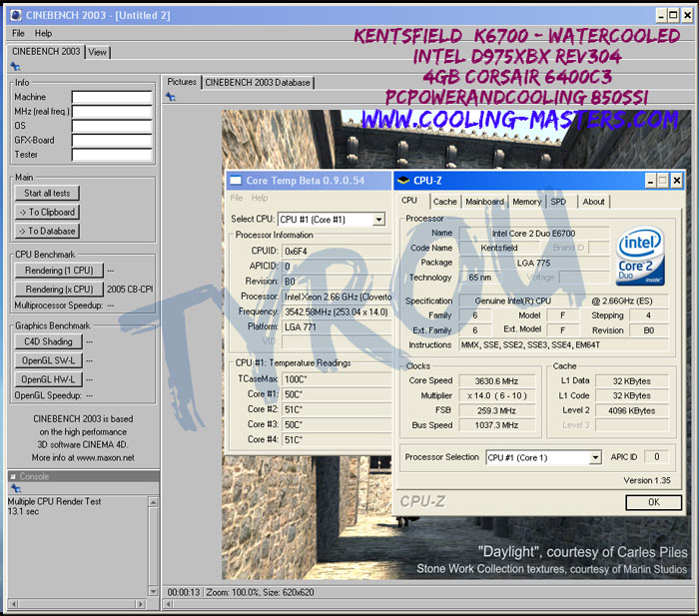Switch to CINEBENCH 2003 Database tab
699x616 pixels.
pos(258,83)
